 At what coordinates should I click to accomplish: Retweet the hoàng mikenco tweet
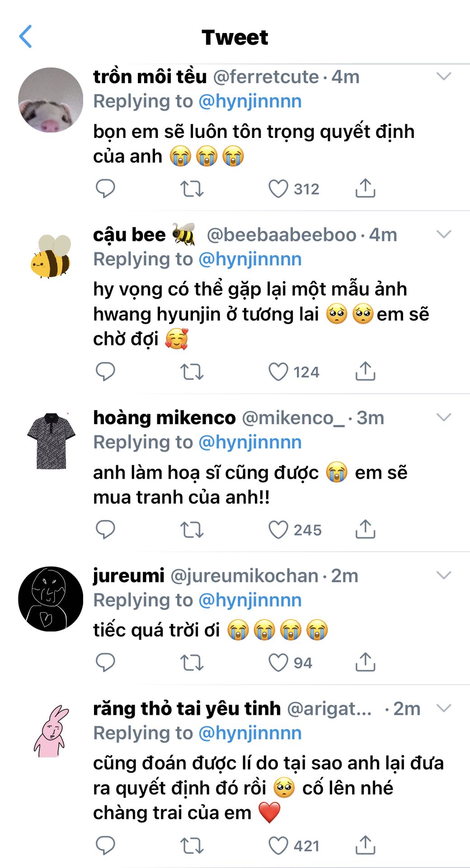(192, 529)
